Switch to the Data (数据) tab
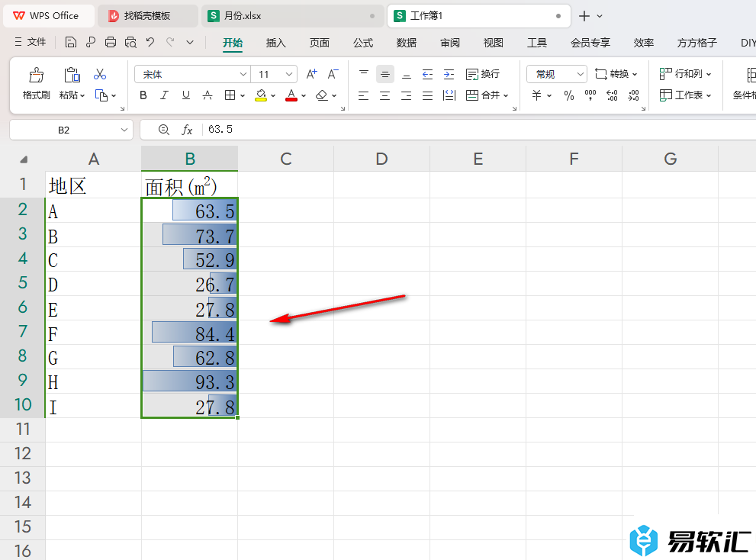 (407, 43)
